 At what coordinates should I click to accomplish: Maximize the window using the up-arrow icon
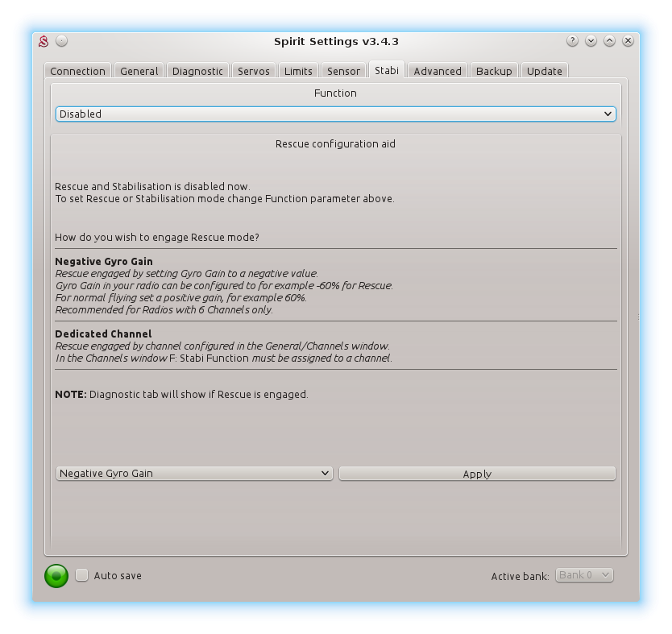[x=609, y=41]
